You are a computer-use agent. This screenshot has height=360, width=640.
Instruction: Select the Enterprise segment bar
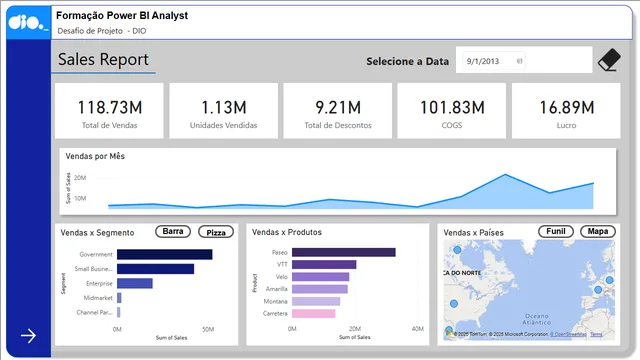point(135,283)
